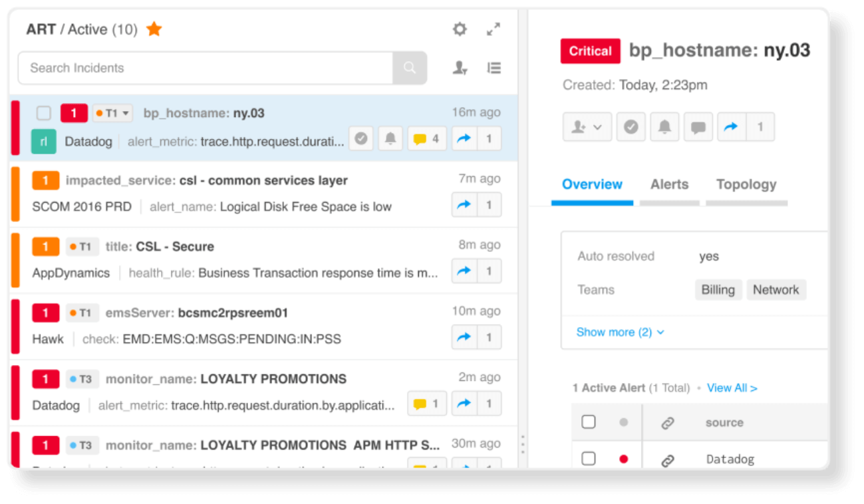
Task: Switch to the Alerts tab
Action: click(x=669, y=184)
